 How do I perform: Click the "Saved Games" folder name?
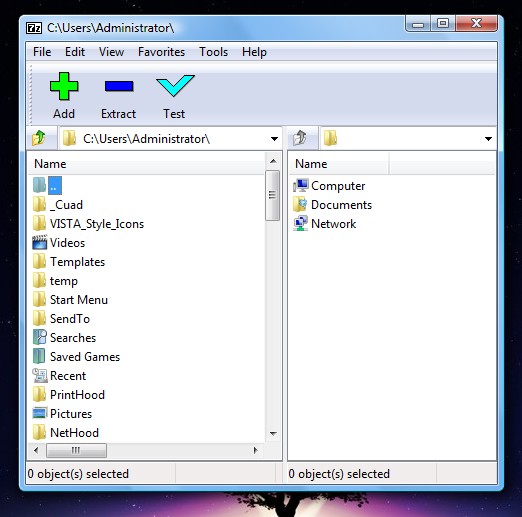[x=85, y=357]
